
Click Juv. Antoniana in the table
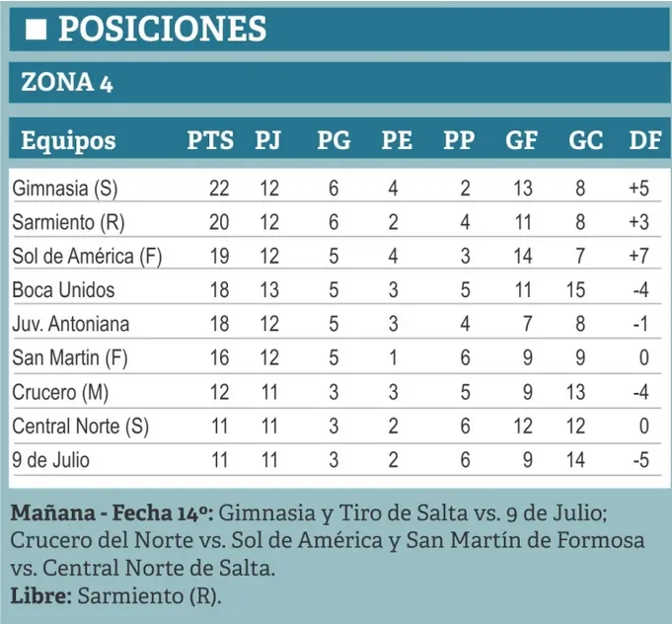(x=71, y=324)
